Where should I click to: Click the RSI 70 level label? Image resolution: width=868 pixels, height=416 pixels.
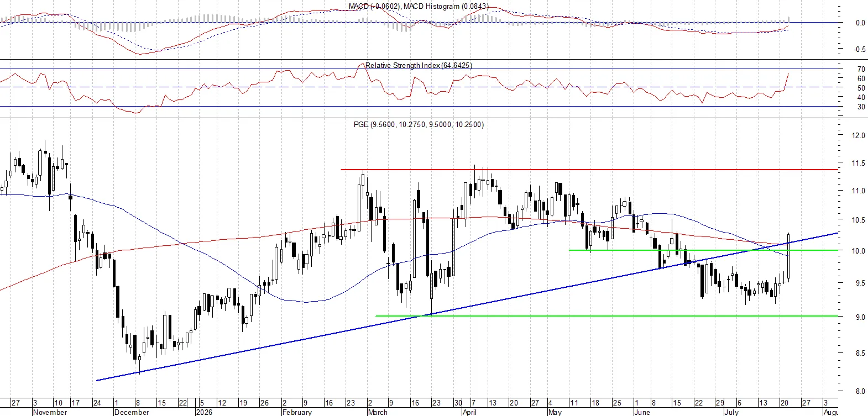tap(861, 69)
